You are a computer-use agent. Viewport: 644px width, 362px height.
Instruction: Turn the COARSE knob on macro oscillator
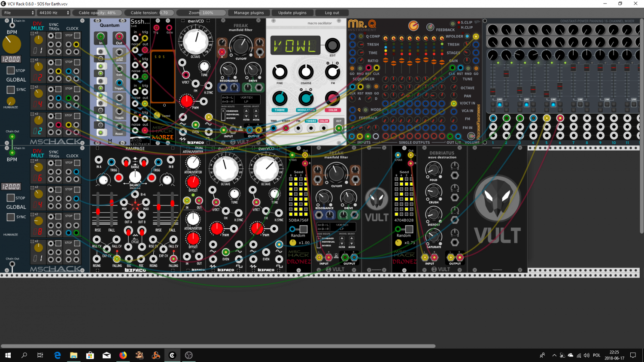[306, 72]
